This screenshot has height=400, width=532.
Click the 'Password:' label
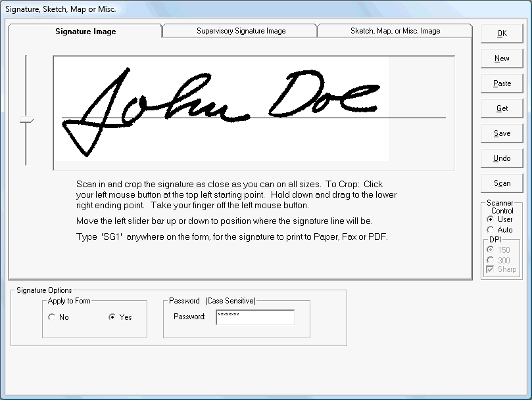tap(189, 317)
